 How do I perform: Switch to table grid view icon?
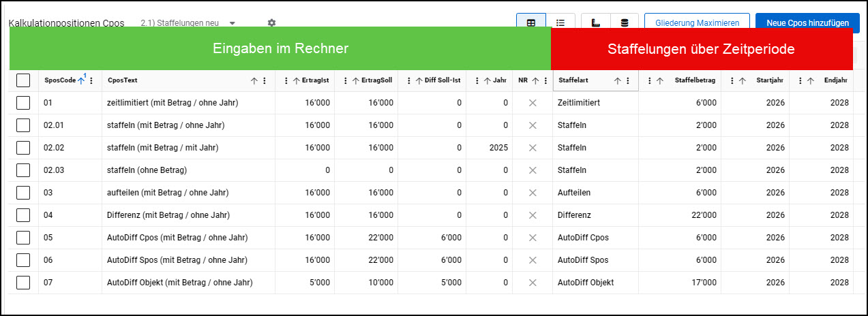click(x=530, y=22)
